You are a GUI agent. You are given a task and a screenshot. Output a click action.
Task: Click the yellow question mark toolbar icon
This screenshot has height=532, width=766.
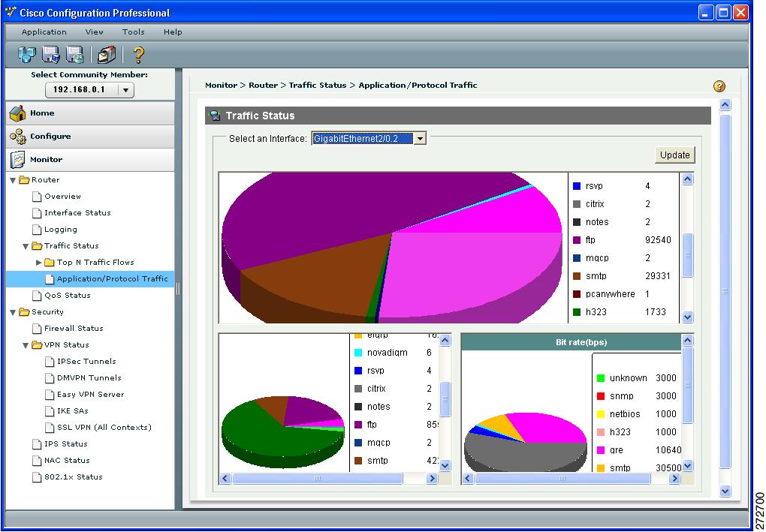coord(139,54)
